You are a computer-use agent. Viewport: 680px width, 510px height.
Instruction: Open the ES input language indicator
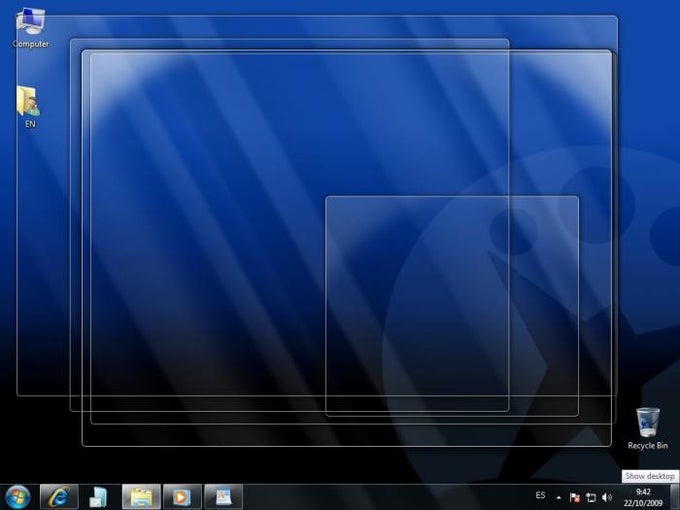point(540,495)
